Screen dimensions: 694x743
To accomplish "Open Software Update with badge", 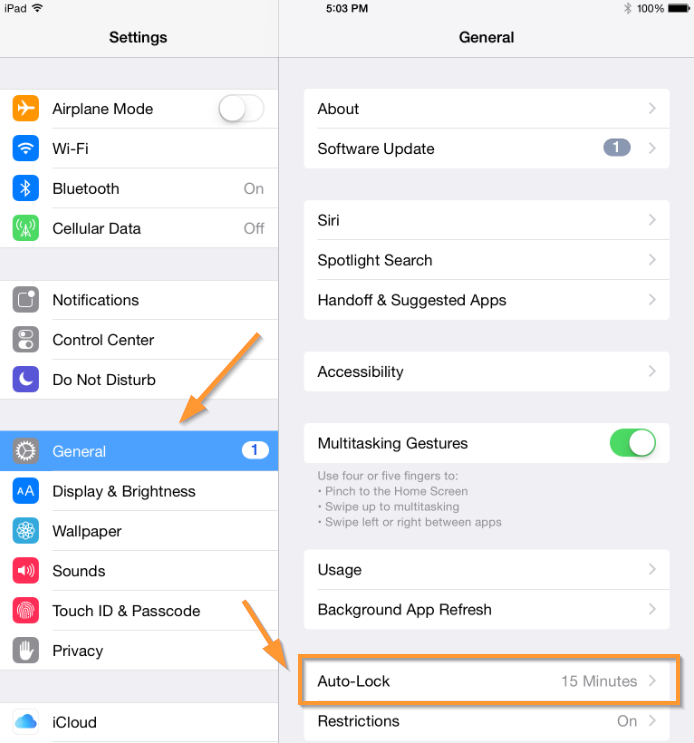I will coord(487,148).
